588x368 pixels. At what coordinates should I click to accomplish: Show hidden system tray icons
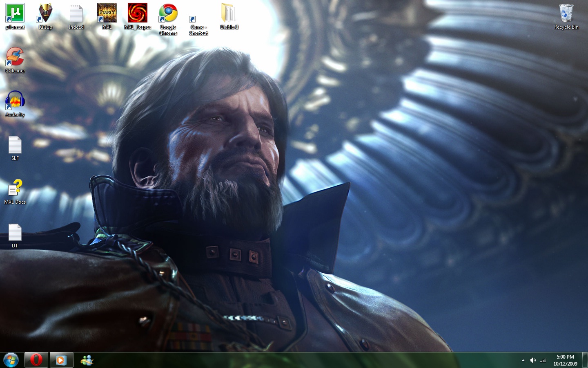point(523,360)
